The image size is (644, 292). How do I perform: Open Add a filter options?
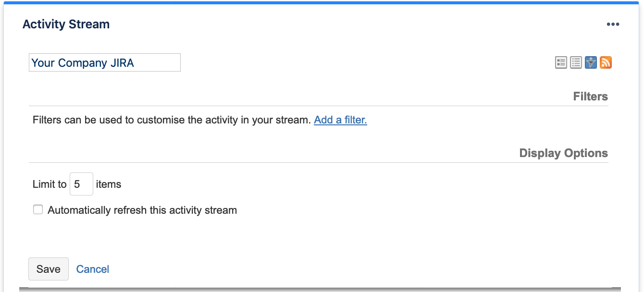(x=340, y=120)
